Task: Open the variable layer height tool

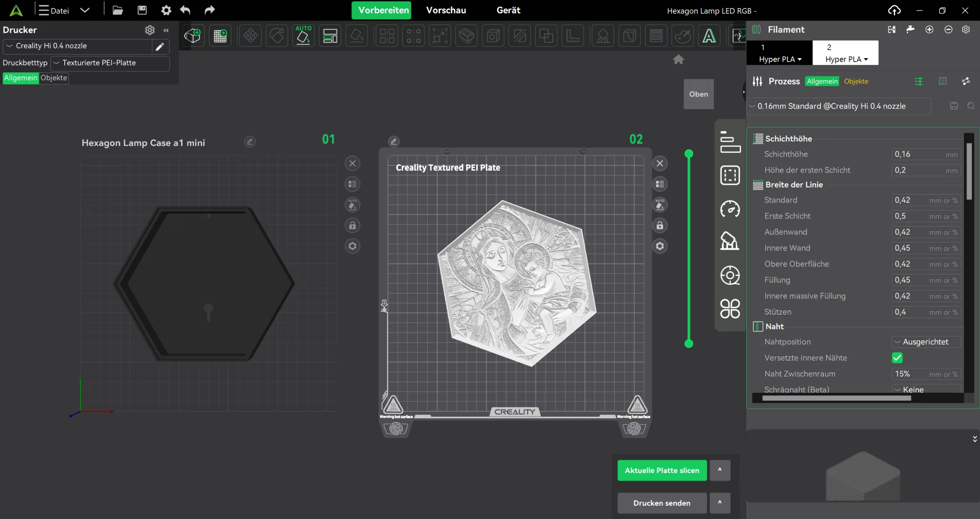Action: [x=656, y=36]
